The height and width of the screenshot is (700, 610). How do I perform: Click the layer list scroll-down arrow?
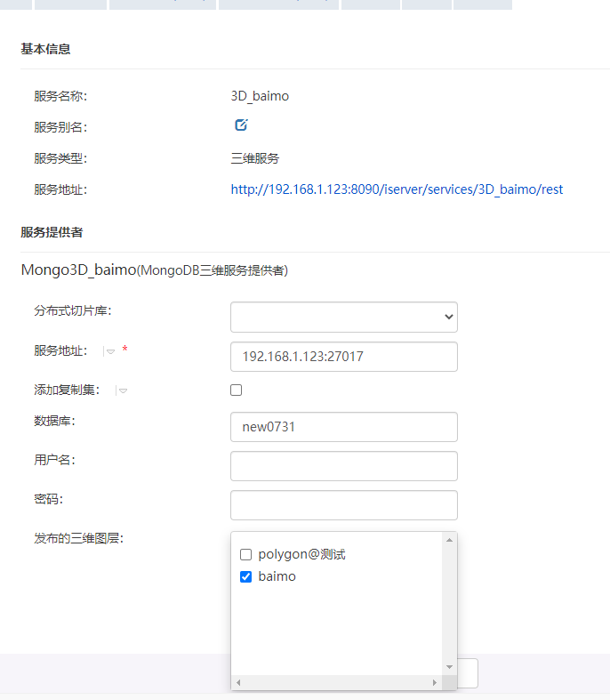point(449,667)
